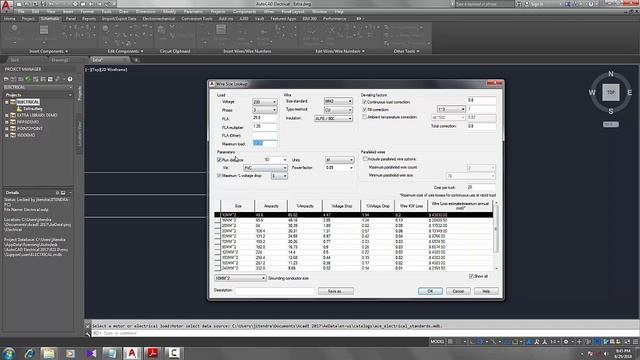Open Adobe Acrobat from the taskbar

click(x=153, y=353)
